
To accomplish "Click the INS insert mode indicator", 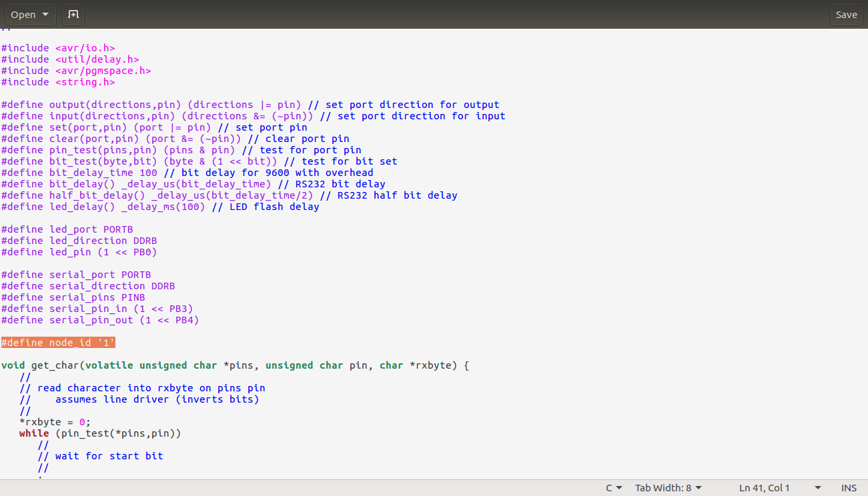I will [849, 488].
